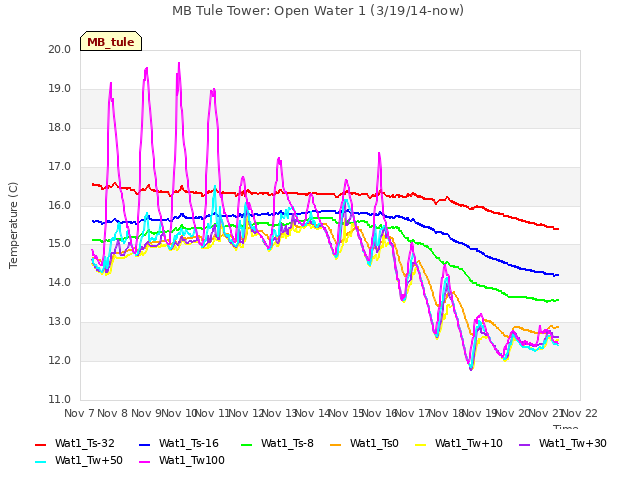Click the yellow Wat1_Tw+10 legend swatch
This screenshot has height=480, width=640.
pyautogui.click(x=420, y=444)
